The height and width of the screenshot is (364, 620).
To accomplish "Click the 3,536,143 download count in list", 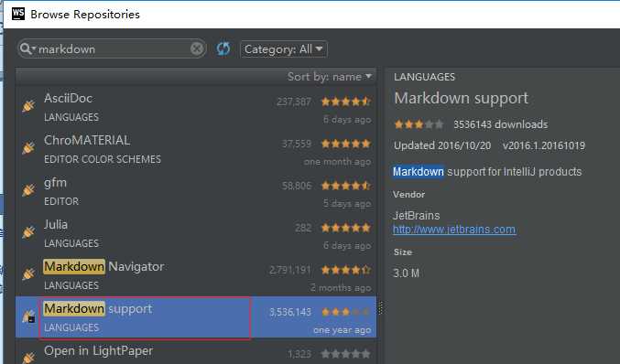I will tap(289, 312).
